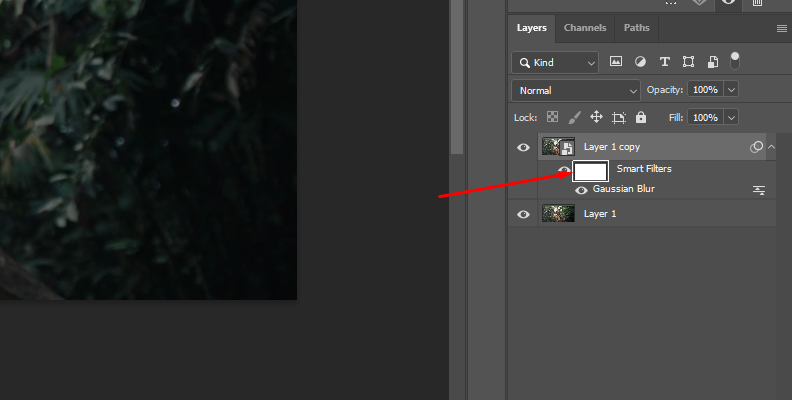Switch to the Paths tab
This screenshot has height=400, width=792.
tap(636, 28)
